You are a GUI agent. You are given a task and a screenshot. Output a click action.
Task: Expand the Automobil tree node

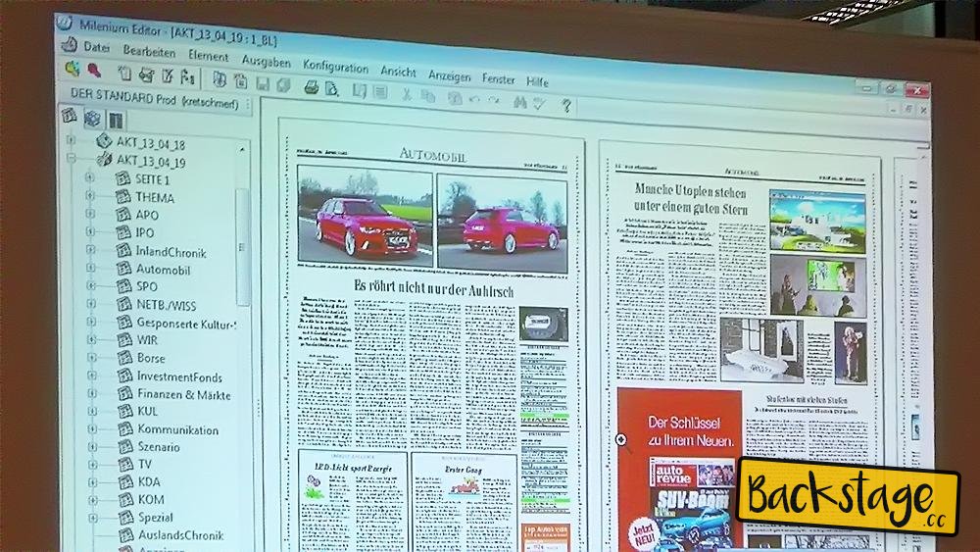[90, 268]
